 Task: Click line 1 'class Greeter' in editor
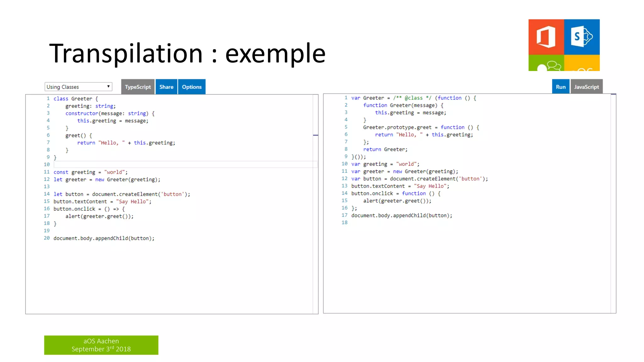76,99
